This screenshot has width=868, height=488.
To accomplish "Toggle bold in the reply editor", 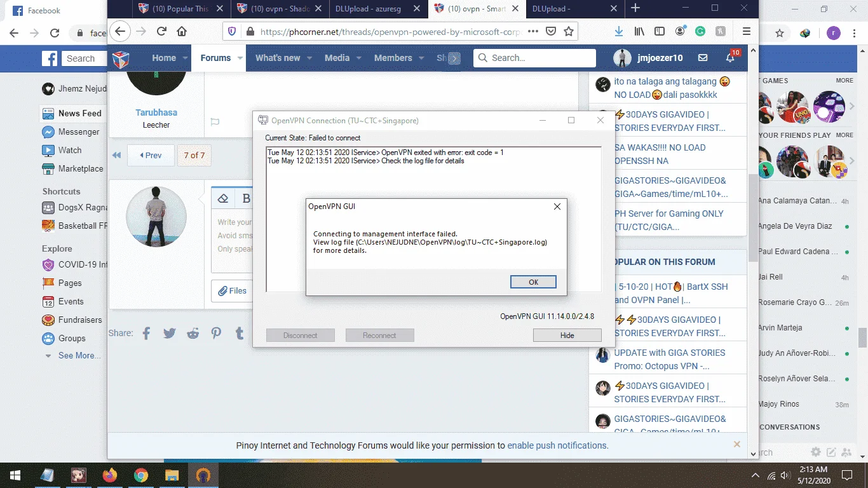I will point(247,198).
